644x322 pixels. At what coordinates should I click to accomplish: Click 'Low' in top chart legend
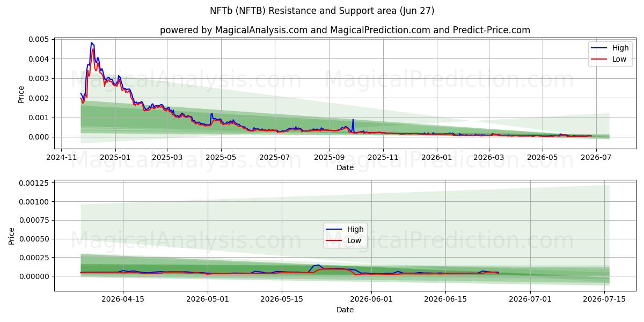coord(619,59)
